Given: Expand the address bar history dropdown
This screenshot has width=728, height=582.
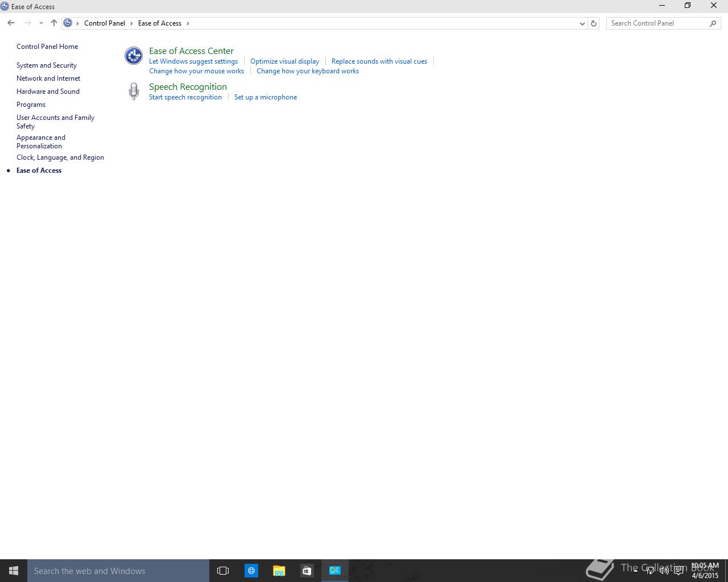Looking at the screenshot, I should (582, 23).
